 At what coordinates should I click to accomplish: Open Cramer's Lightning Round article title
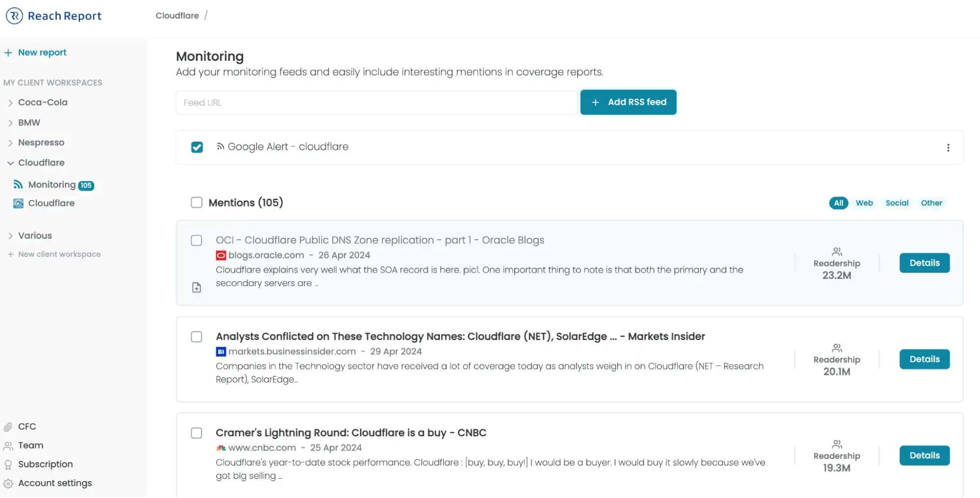point(351,433)
